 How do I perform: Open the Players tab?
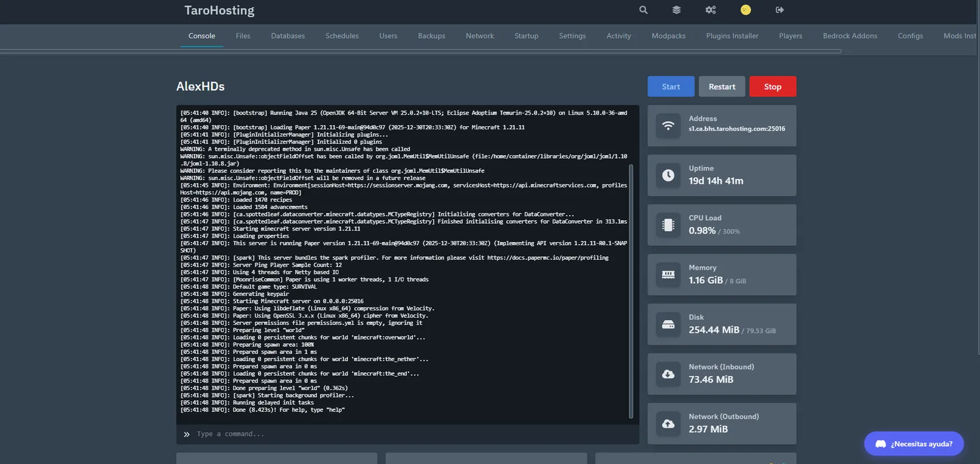(x=791, y=36)
